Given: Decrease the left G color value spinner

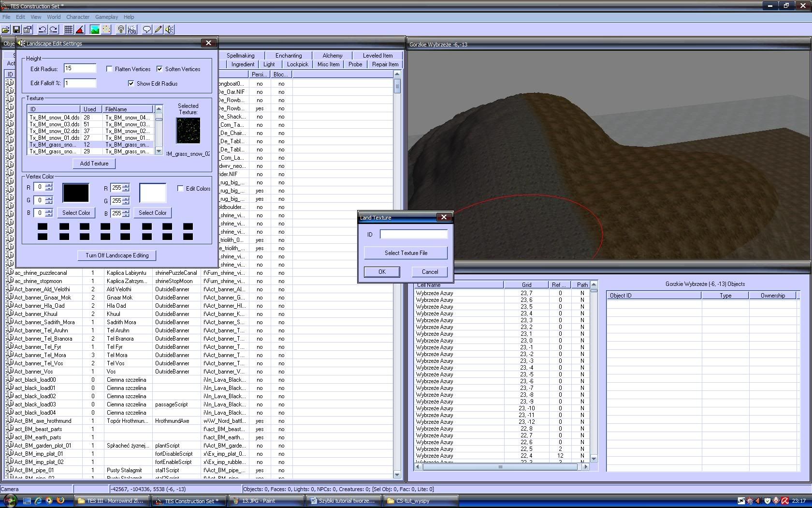Looking at the screenshot, I should pos(49,202).
